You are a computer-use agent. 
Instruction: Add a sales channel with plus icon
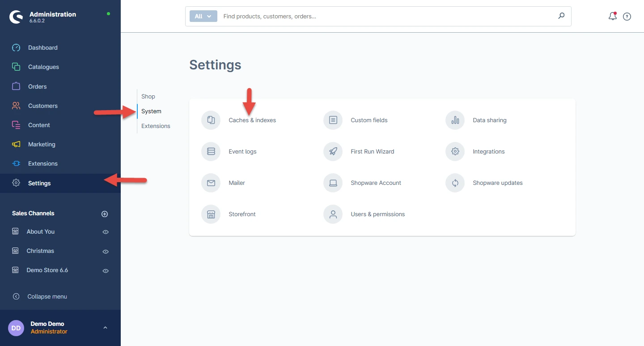click(x=105, y=214)
